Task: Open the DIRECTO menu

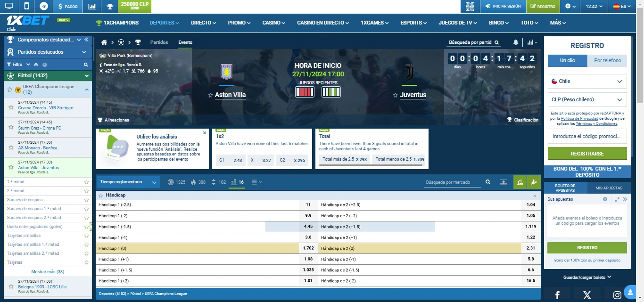Action: pos(203,23)
